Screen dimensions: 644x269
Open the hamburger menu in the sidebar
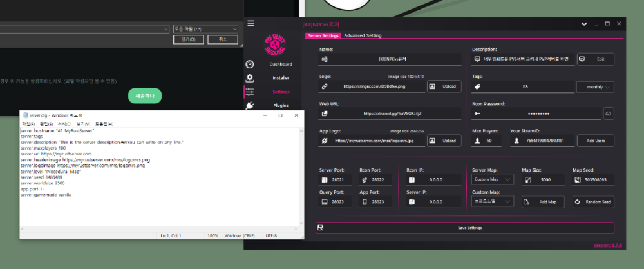251,24
